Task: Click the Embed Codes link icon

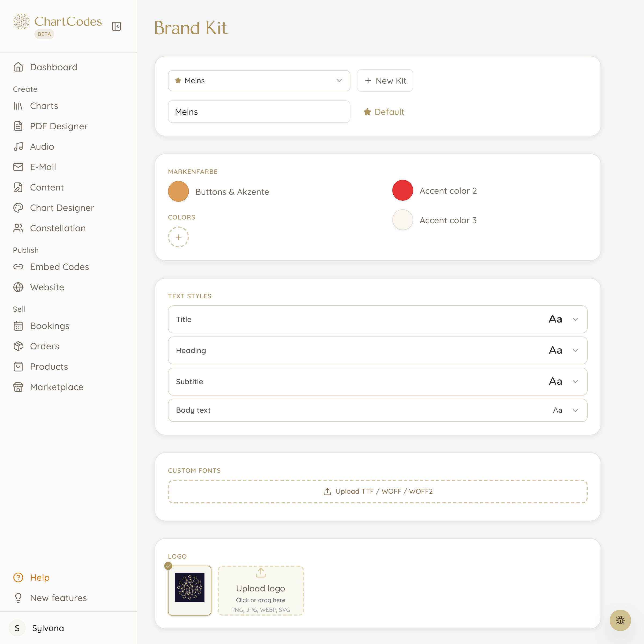Action: point(18,267)
